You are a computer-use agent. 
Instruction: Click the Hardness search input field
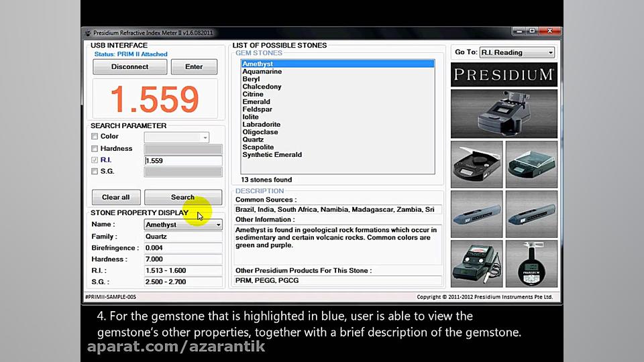point(183,149)
